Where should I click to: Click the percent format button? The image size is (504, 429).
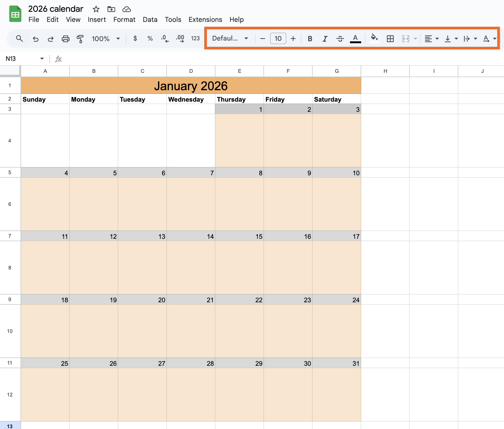click(x=150, y=39)
